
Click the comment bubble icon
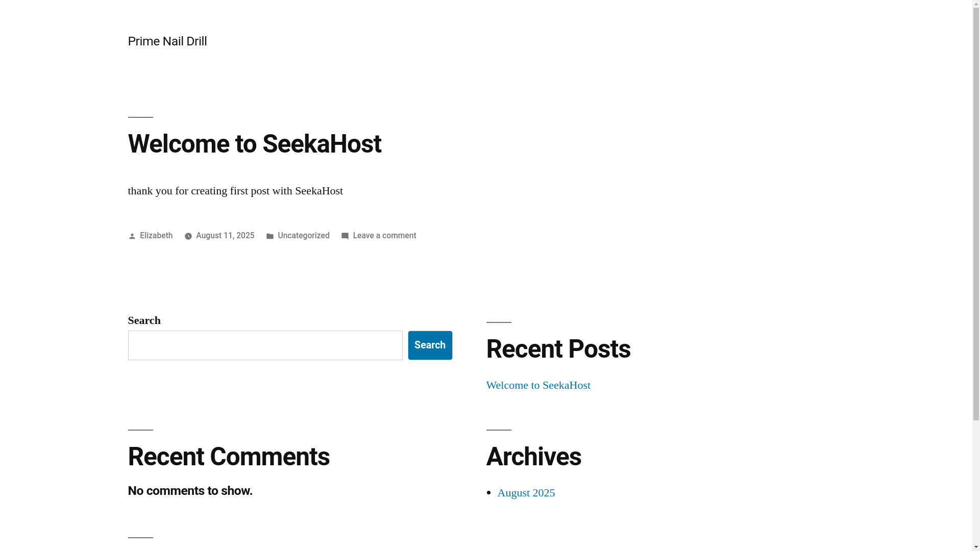[x=345, y=236]
